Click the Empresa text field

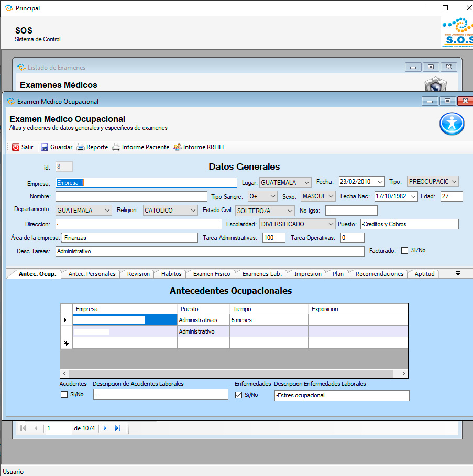146,183
